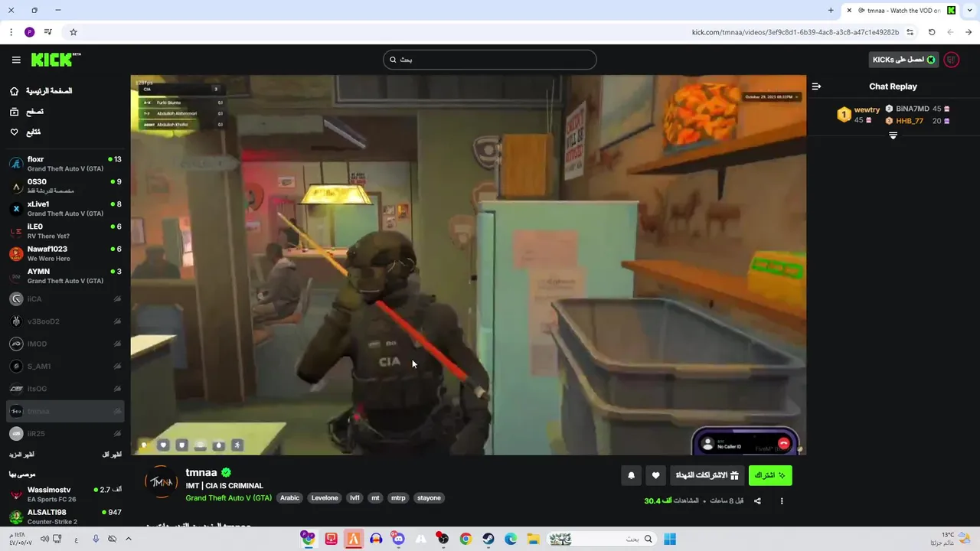Open Steam from the taskbar
This screenshot has height=551, width=980.
click(x=488, y=539)
